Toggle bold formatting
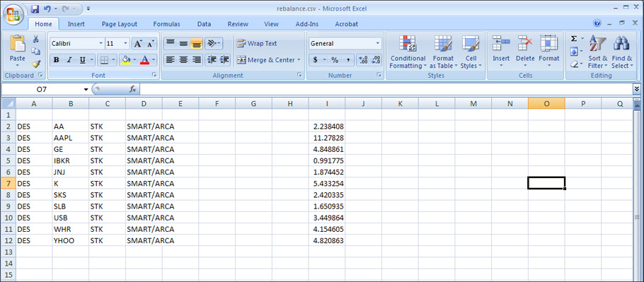644x282 pixels. point(57,60)
